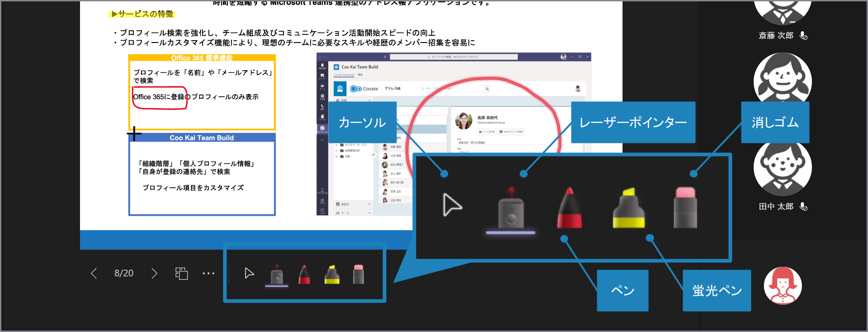Screen dimensions: 868x332
Task: Click the mic status icon beside 斎藤 次郎
Action: click(x=803, y=35)
